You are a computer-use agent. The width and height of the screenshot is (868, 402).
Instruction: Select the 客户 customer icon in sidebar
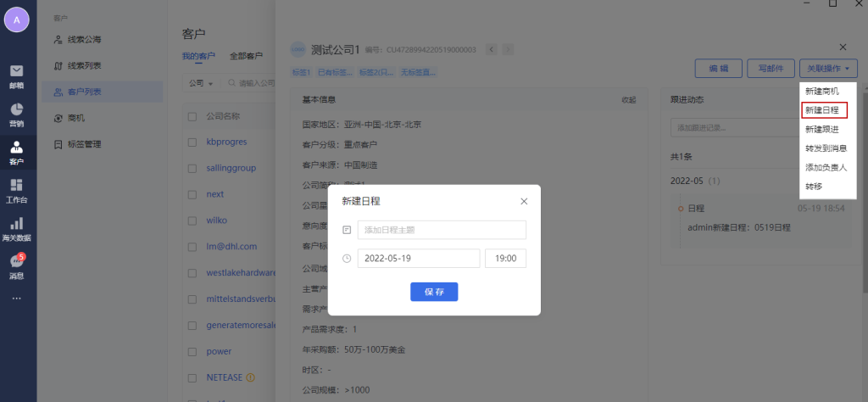coord(17,153)
